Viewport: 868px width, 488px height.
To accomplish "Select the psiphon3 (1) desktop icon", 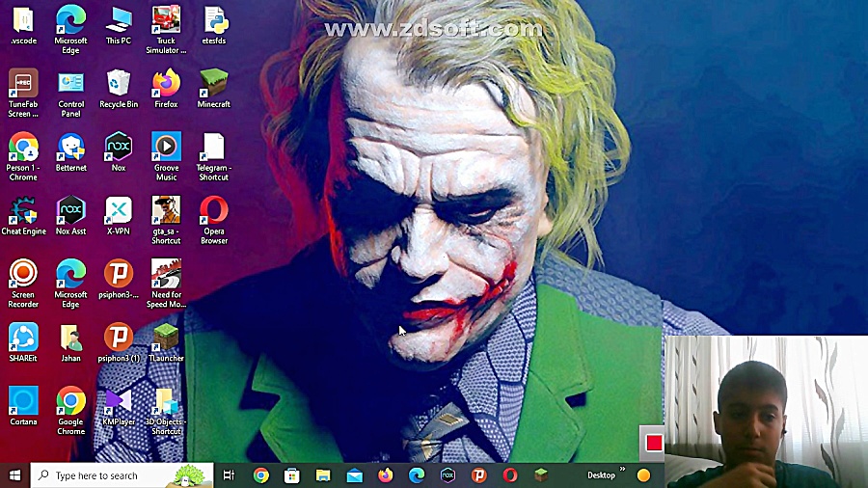I will (x=119, y=343).
